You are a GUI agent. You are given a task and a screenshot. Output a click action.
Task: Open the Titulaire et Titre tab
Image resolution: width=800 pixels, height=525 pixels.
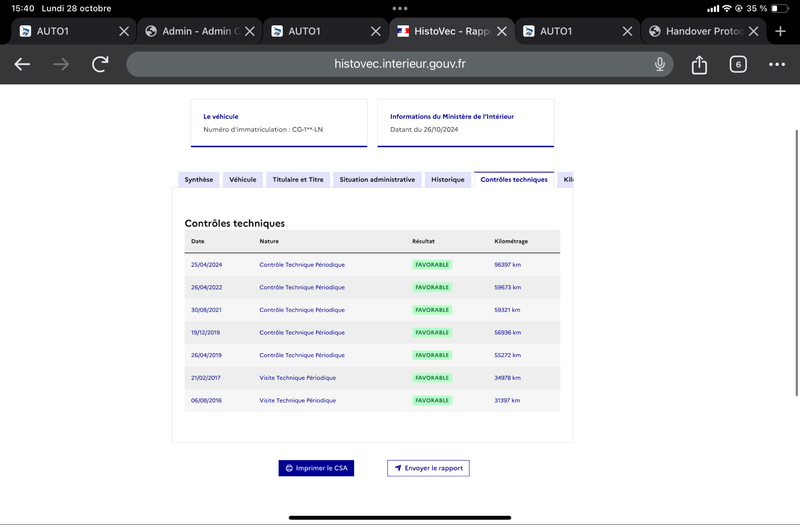pyautogui.click(x=298, y=180)
